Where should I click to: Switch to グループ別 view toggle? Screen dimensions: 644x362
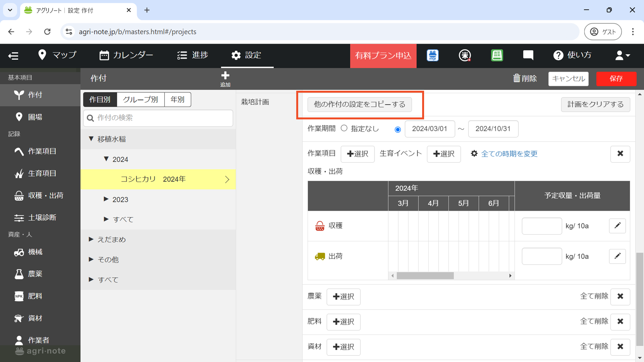[x=140, y=99]
